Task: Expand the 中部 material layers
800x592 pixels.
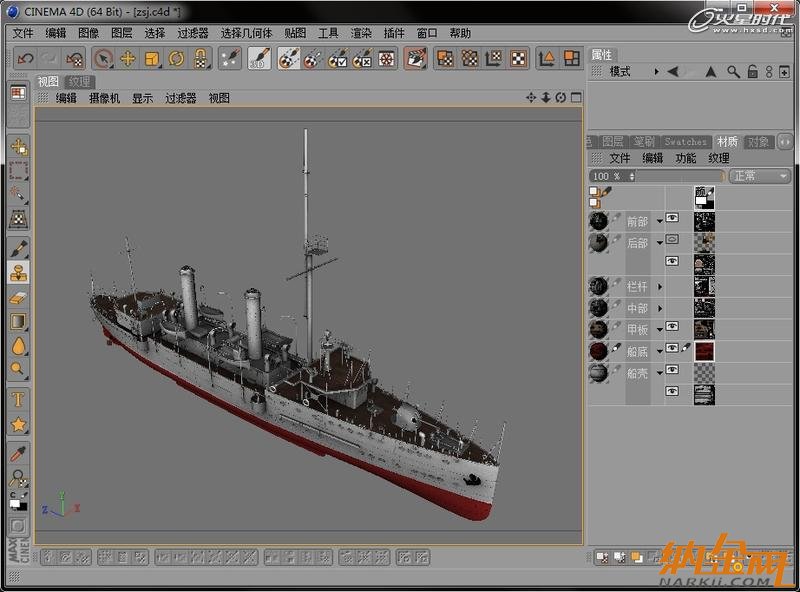Action: (x=660, y=308)
